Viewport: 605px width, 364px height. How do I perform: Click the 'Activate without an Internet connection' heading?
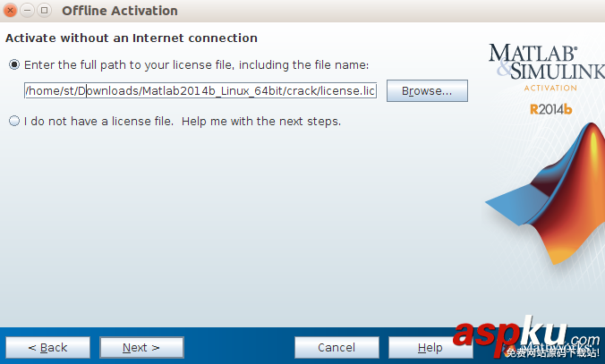(x=132, y=38)
